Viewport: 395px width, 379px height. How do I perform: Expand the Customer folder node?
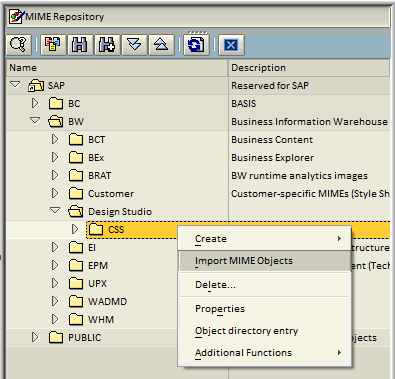pyautogui.click(x=55, y=193)
